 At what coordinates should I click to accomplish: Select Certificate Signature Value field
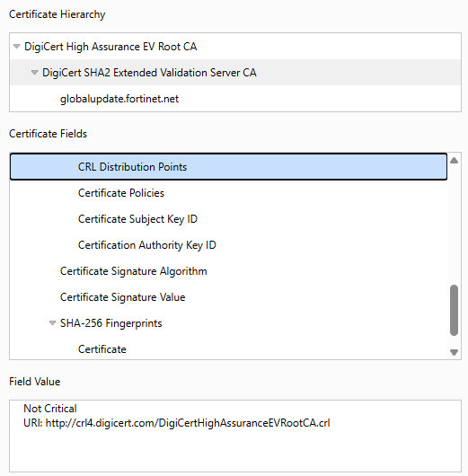point(228,297)
